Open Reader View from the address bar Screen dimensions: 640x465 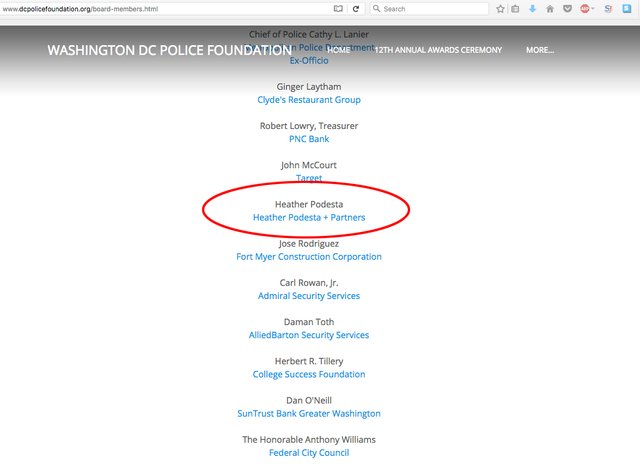[338, 9]
